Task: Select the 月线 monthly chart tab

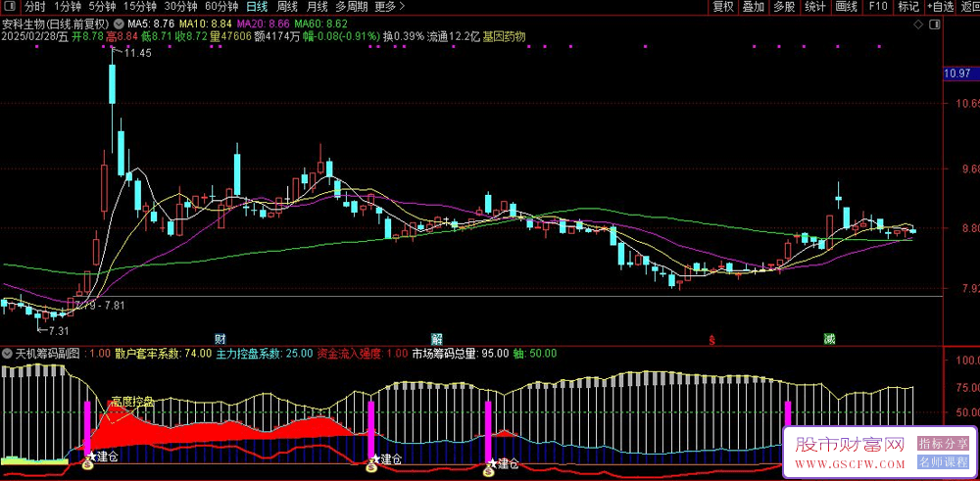Action: coord(318,7)
